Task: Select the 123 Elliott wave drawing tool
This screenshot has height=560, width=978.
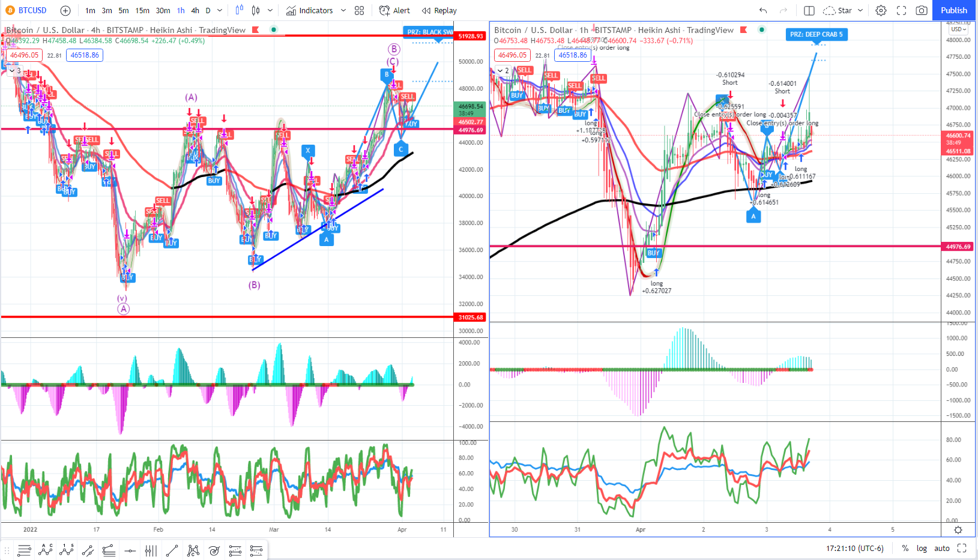Action: tap(66, 550)
